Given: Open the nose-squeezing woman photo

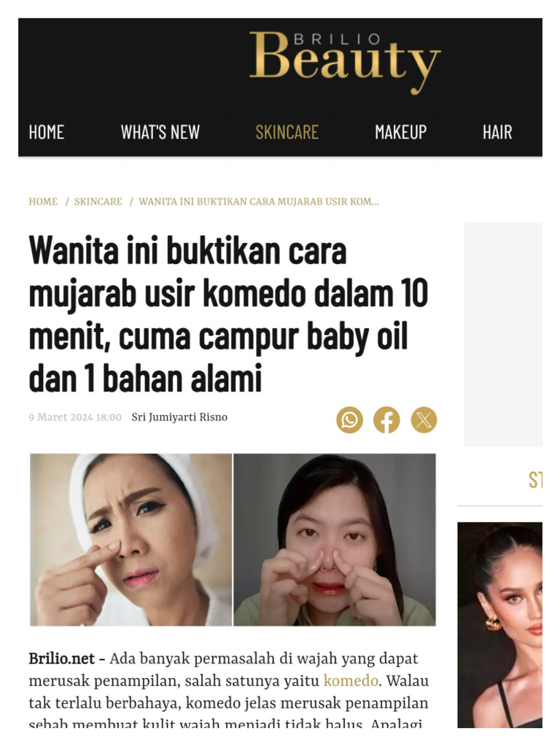Looking at the screenshot, I should (x=334, y=539).
